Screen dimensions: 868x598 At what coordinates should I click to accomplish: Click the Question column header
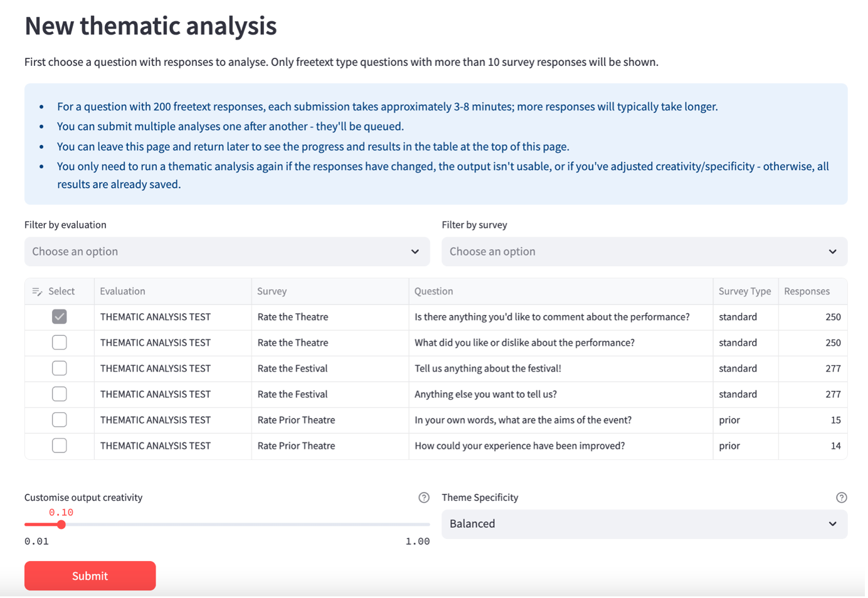pyautogui.click(x=433, y=291)
